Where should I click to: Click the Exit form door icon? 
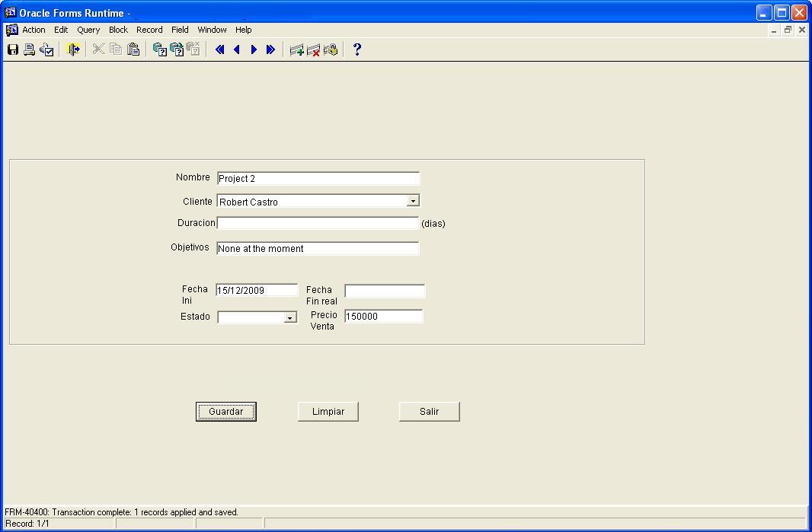coord(73,49)
